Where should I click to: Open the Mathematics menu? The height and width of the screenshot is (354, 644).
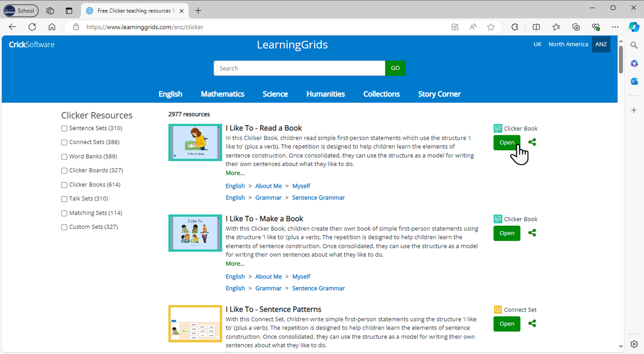click(223, 94)
